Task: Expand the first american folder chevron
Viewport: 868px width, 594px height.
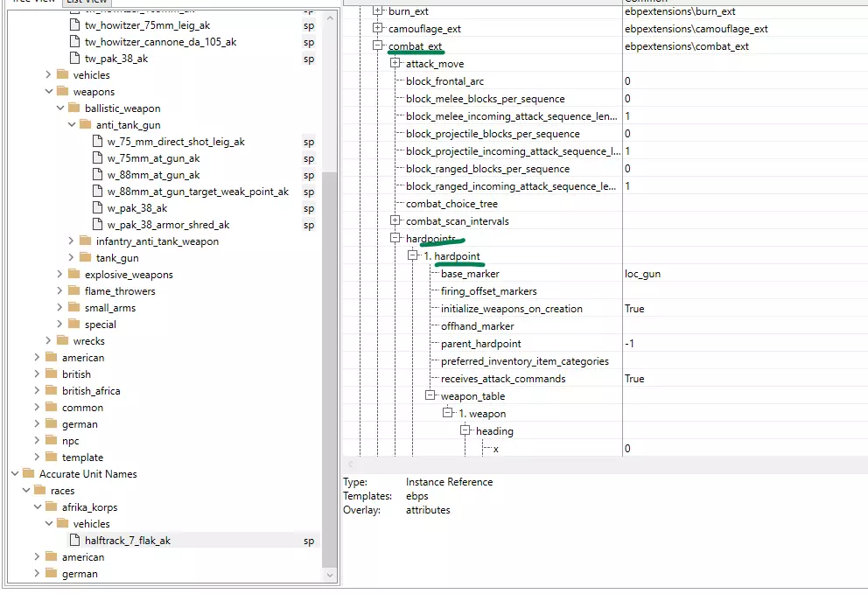Action: tap(37, 357)
